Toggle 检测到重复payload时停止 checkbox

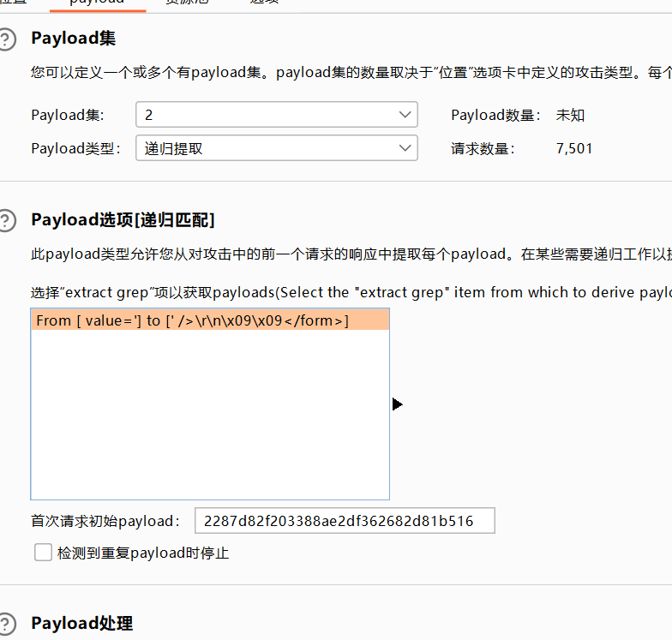click(43, 553)
